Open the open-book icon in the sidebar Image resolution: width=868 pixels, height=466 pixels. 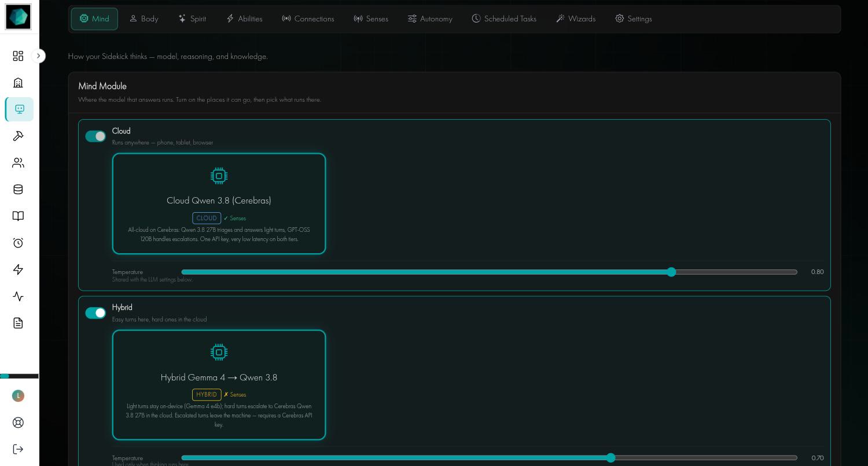point(18,216)
